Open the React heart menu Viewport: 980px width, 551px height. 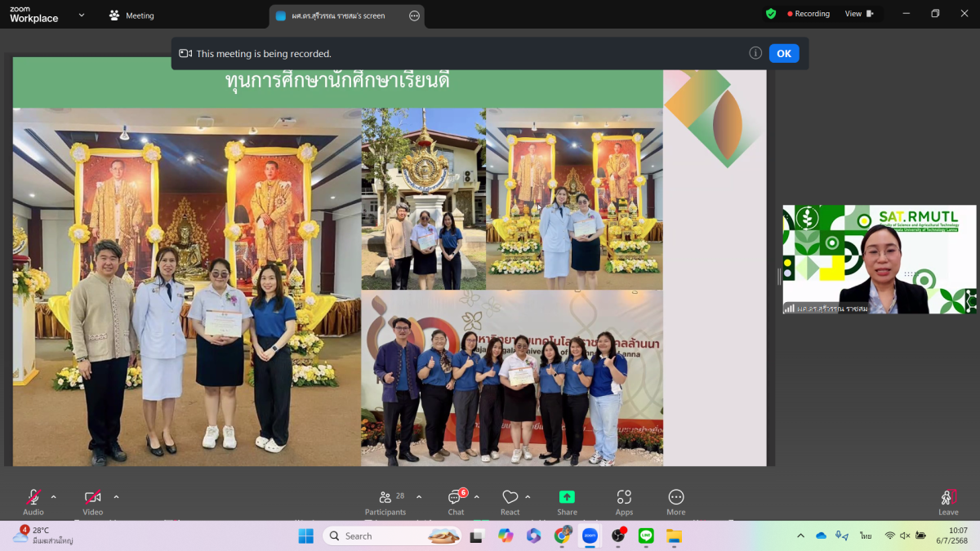click(x=510, y=502)
